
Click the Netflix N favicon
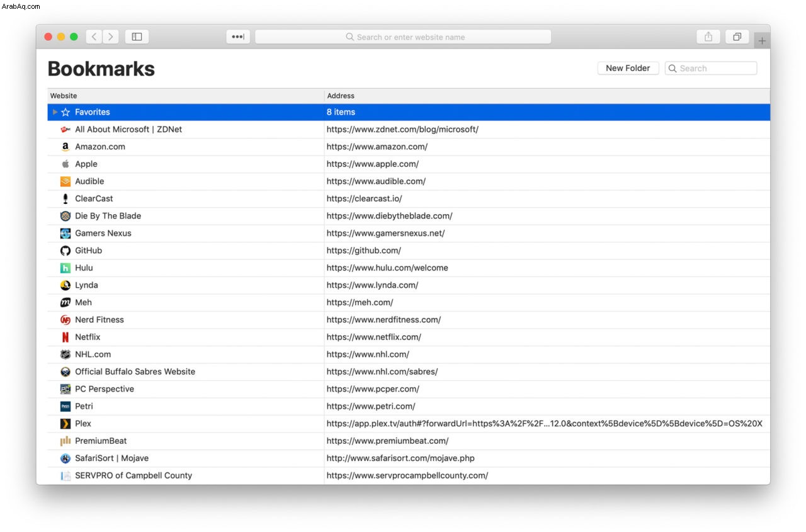click(x=65, y=337)
